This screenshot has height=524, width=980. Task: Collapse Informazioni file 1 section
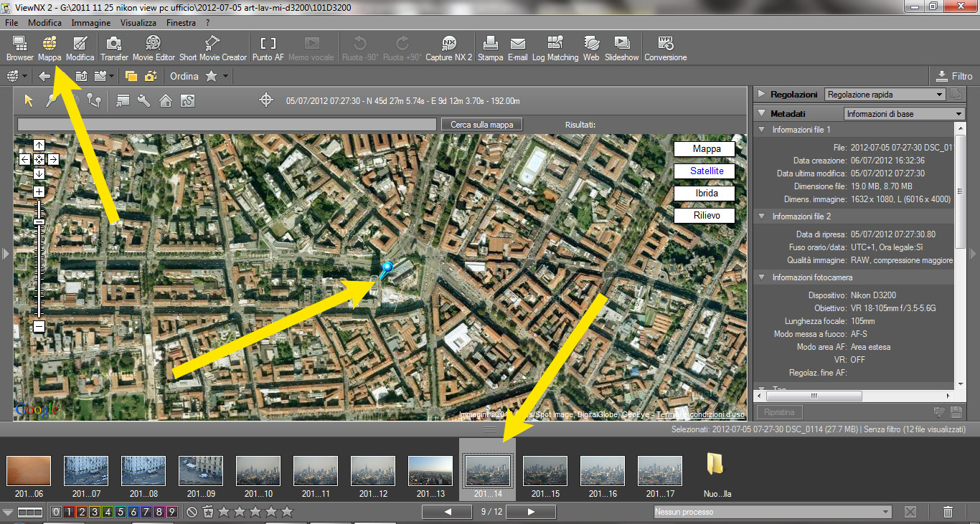762,130
